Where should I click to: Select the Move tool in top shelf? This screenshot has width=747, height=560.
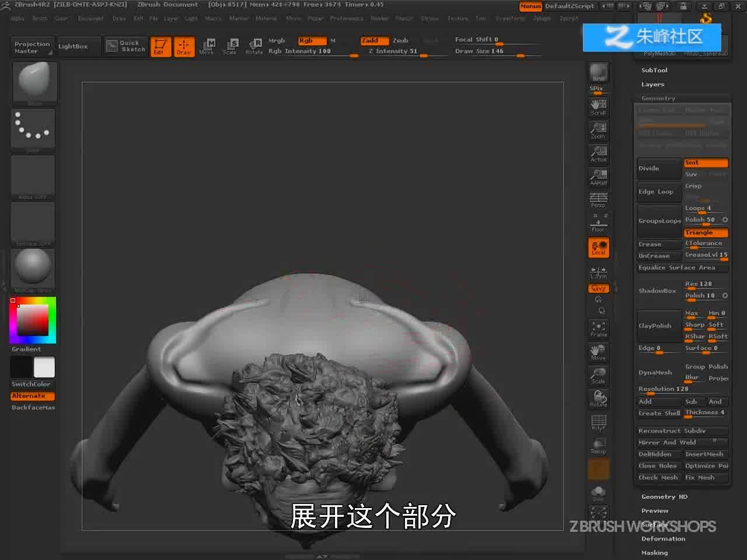click(x=207, y=46)
